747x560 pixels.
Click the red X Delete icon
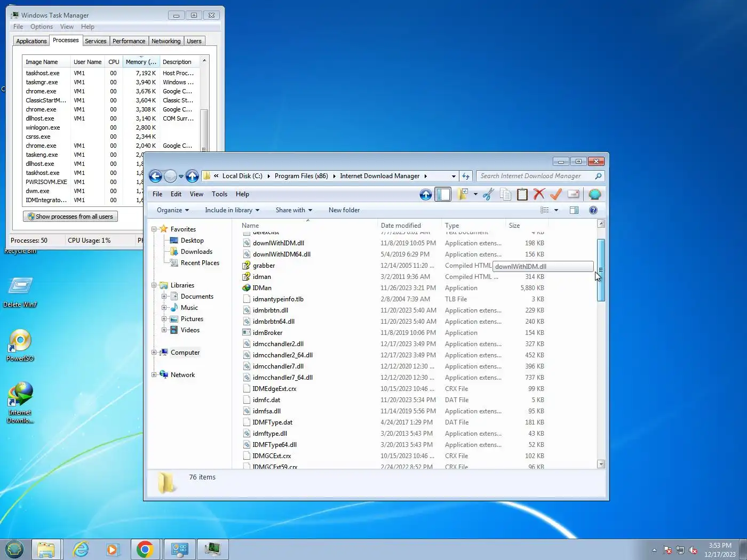tap(539, 195)
